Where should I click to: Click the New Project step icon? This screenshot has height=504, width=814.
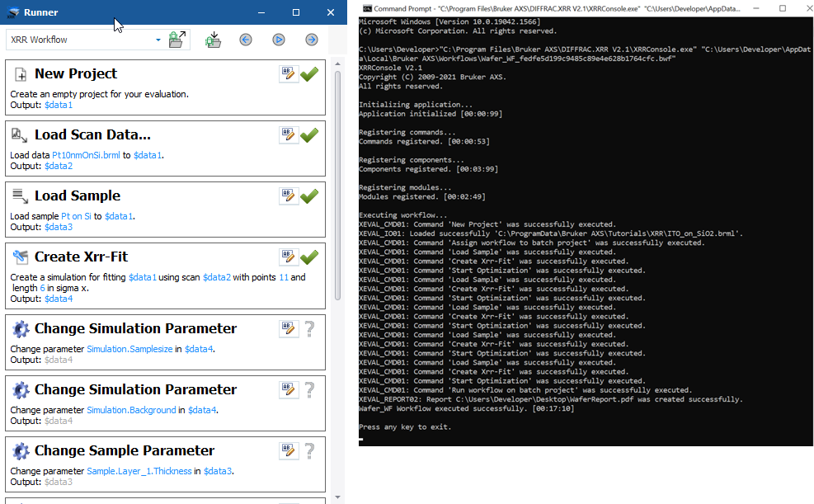(21, 75)
